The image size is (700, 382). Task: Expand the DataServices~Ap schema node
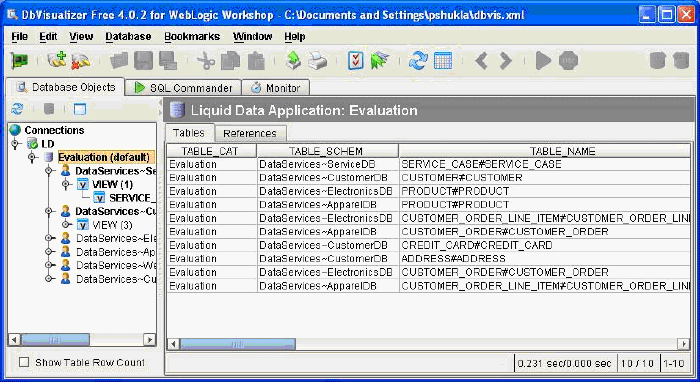click(49, 252)
